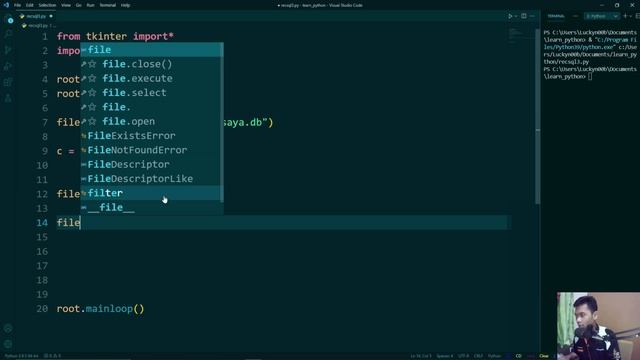Screen dimensions: 640x360
Task: Open the Go menu
Action: point(78,5)
